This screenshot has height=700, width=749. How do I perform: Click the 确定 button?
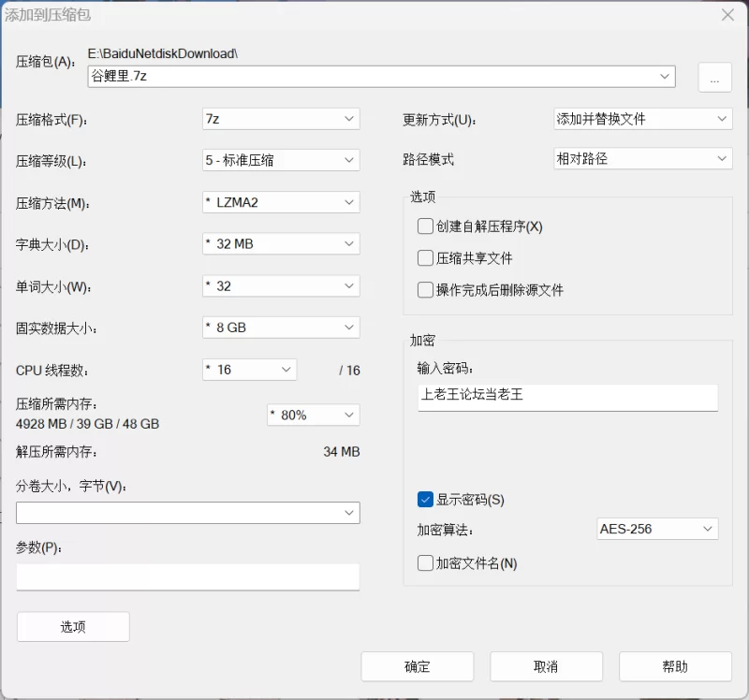(418, 666)
